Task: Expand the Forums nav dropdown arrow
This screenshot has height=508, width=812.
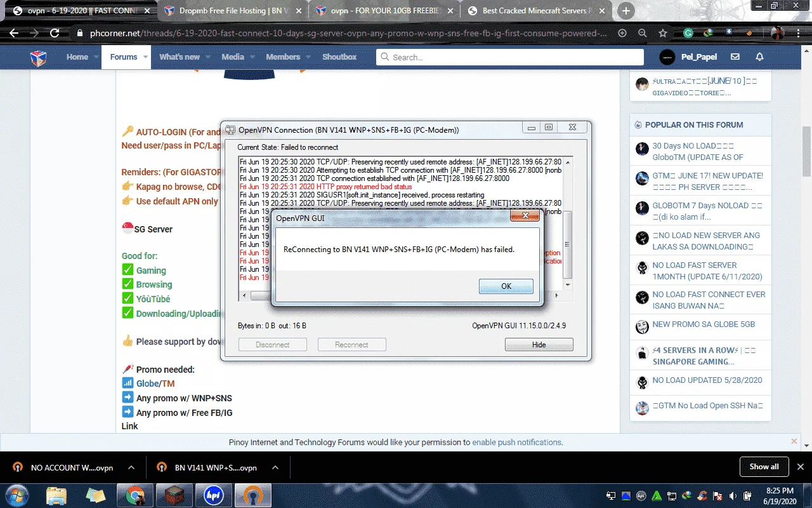Action: click(x=146, y=57)
